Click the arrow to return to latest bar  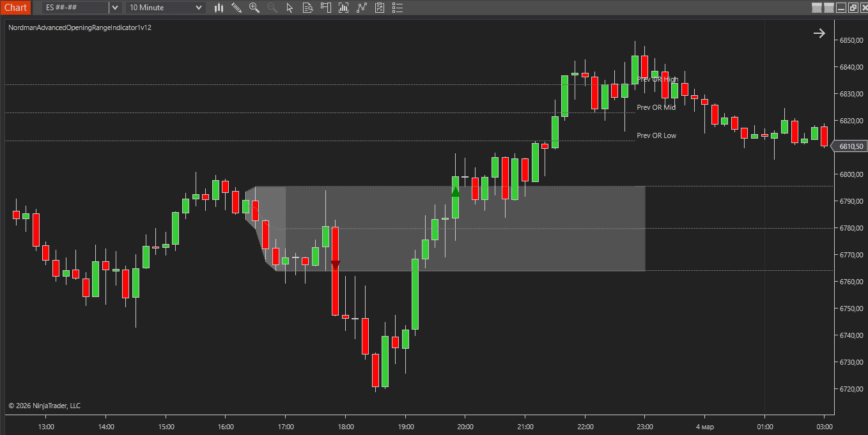[819, 33]
